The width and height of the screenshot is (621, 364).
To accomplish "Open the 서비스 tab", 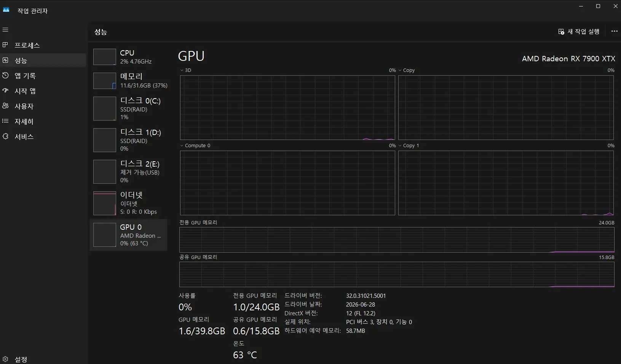I will click(x=43, y=137).
